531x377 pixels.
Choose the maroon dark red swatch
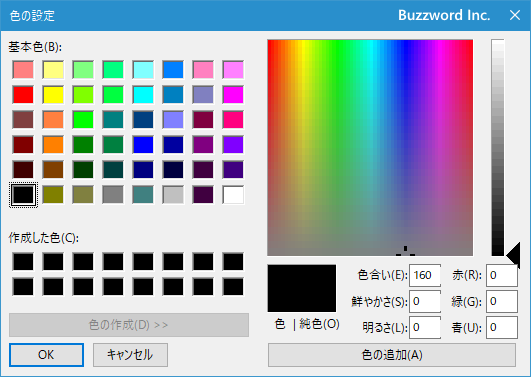23,145
